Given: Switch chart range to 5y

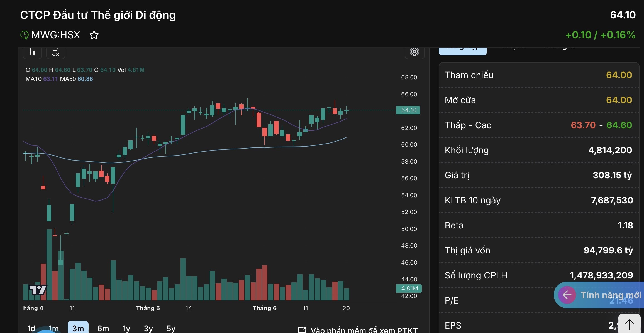Looking at the screenshot, I should click(x=171, y=329).
